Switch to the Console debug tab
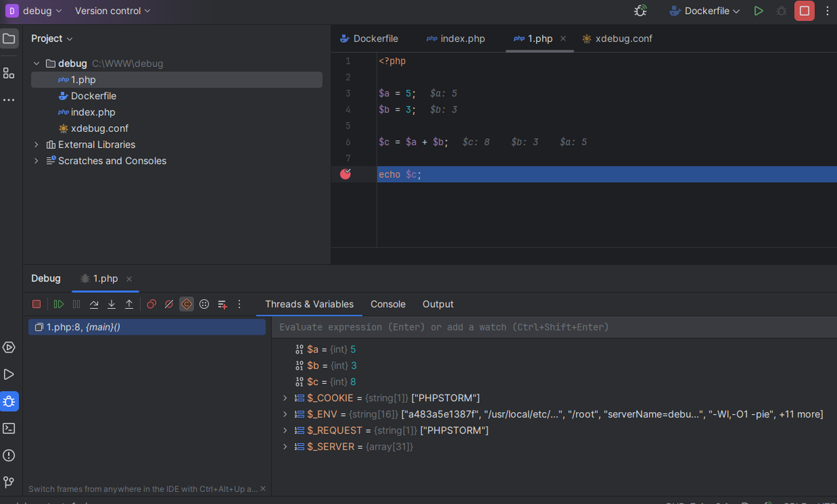The width and height of the screenshot is (837, 504). (388, 304)
